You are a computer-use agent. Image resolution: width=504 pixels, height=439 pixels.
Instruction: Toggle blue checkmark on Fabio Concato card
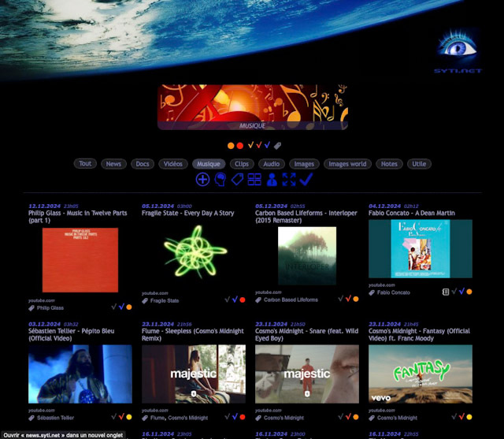[462, 292]
